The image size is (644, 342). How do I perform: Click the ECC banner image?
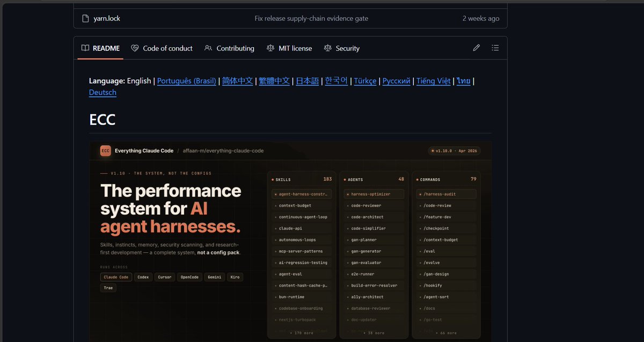[x=290, y=241]
